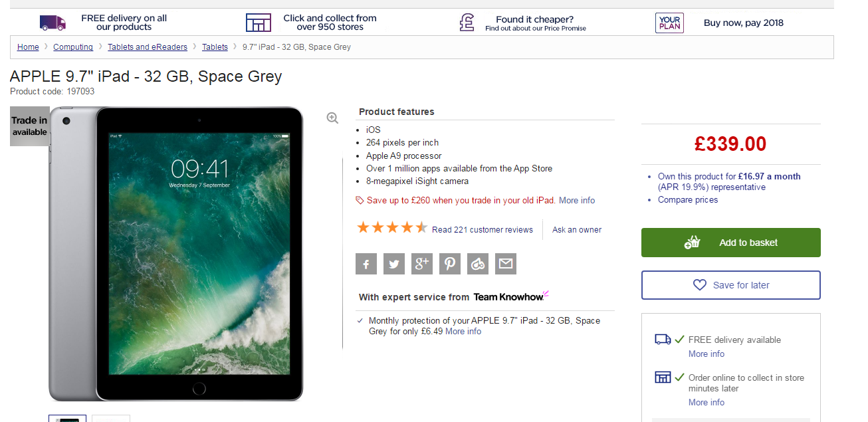
Task: Click the Your Plan logo icon
Action: 669,23
